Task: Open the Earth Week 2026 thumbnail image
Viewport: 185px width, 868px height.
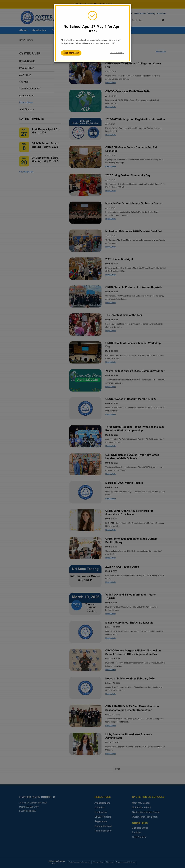Action: point(85,101)
